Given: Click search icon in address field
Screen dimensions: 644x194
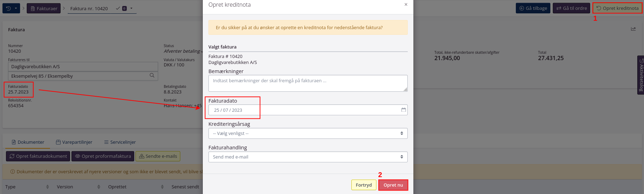Looking at the screenshot, I should pos(152,76).
